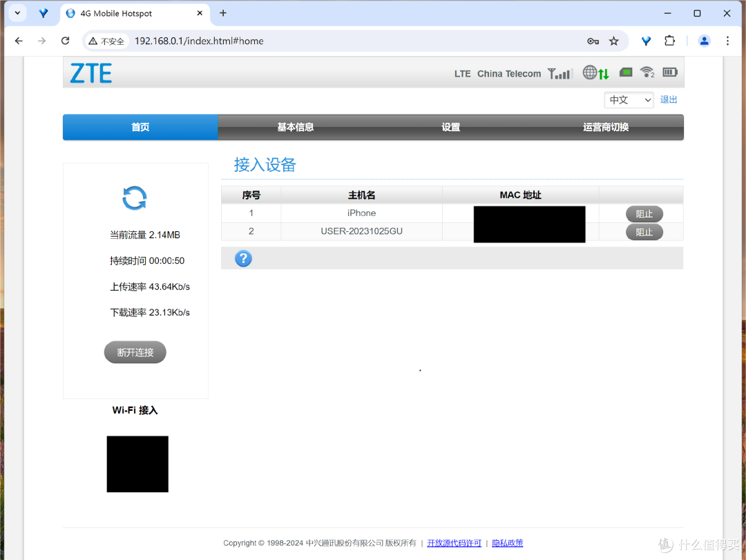746x560 pixels.
Task: Click the globe network data transfer icon
Action: [595, 73]
